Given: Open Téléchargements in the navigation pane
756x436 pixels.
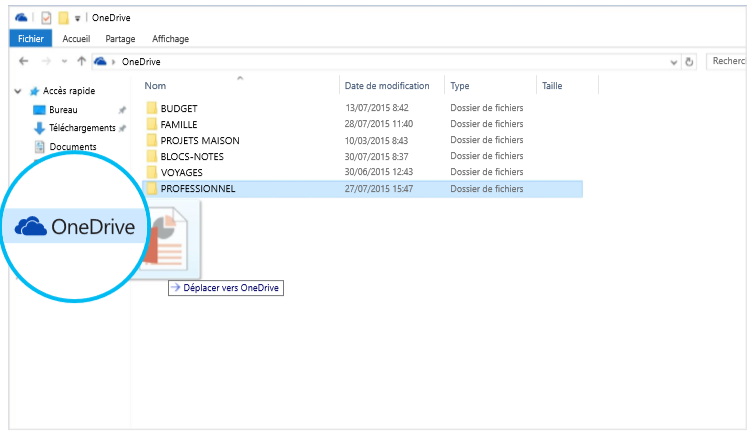Looking at the screenshot, I should pos(82,128).
